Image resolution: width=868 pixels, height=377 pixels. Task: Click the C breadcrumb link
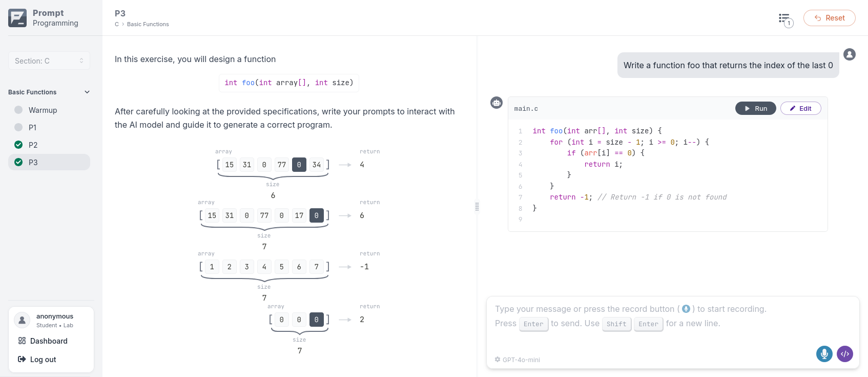117,24
